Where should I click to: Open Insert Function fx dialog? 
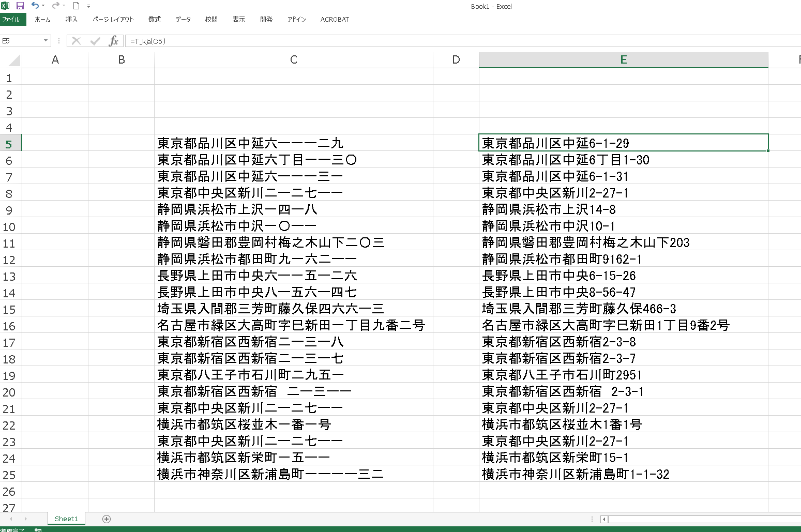(114, 41)
